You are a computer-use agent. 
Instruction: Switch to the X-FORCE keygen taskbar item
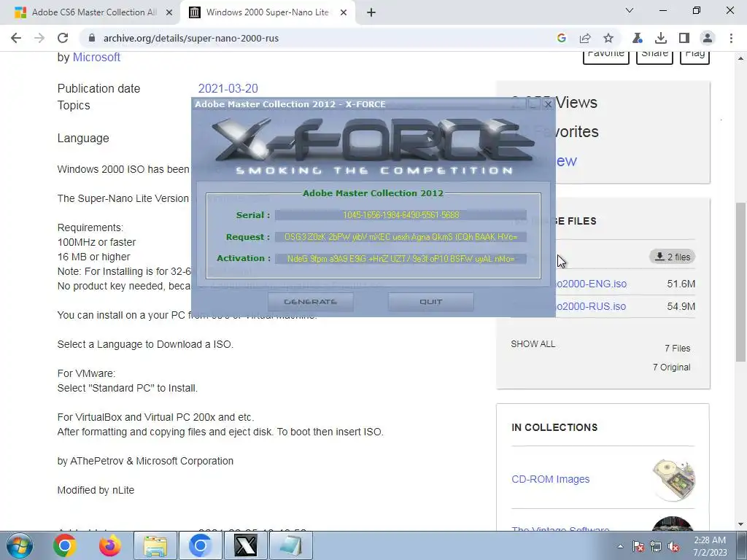click(245, 545)
